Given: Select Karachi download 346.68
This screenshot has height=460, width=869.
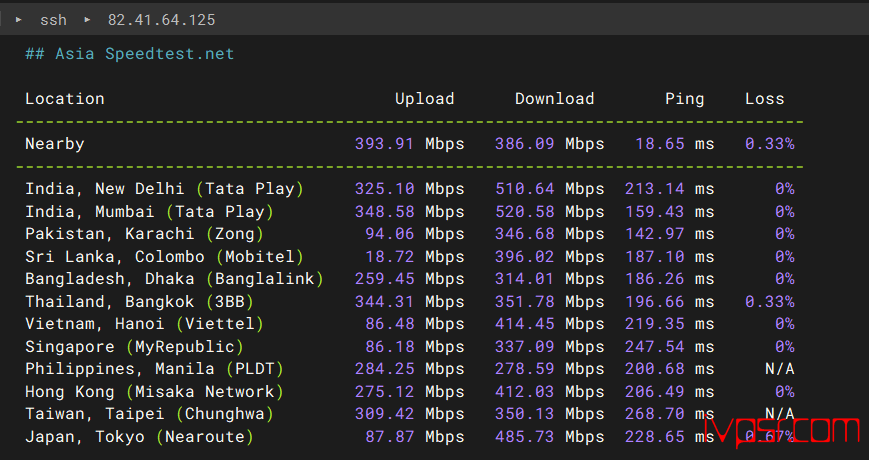Looking at the screenshot, I should pyautogui.click(x=524, y=234).
